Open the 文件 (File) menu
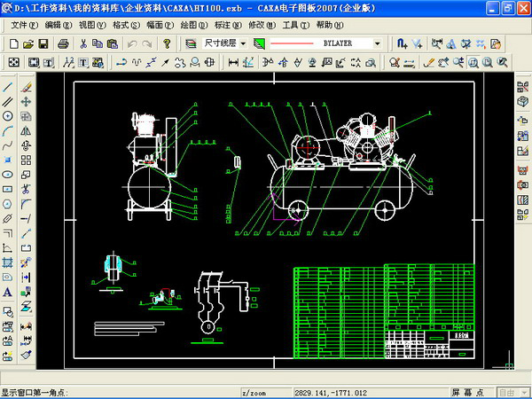The image size is (532, 399). click(23, 25)
